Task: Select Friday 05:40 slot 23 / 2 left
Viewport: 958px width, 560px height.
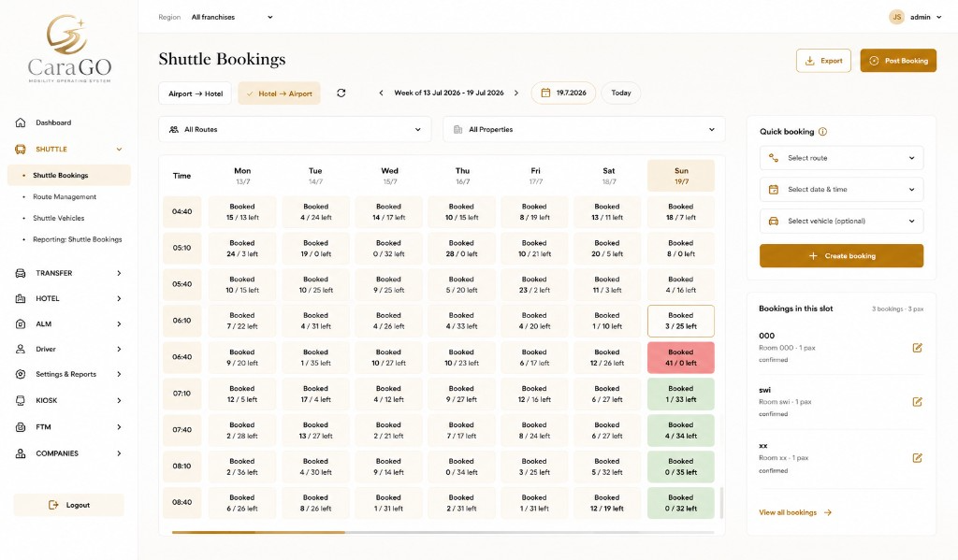Action: (534, 284)
